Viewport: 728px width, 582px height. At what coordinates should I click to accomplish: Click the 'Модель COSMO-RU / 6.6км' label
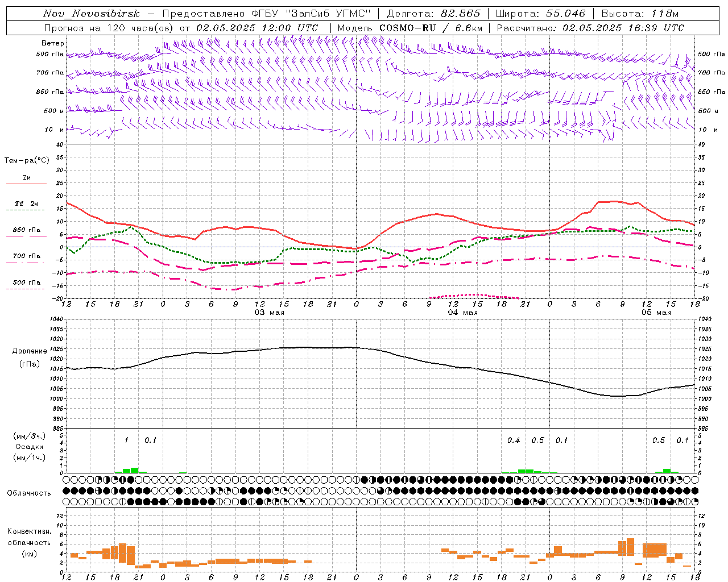click(x=410, y=28)
